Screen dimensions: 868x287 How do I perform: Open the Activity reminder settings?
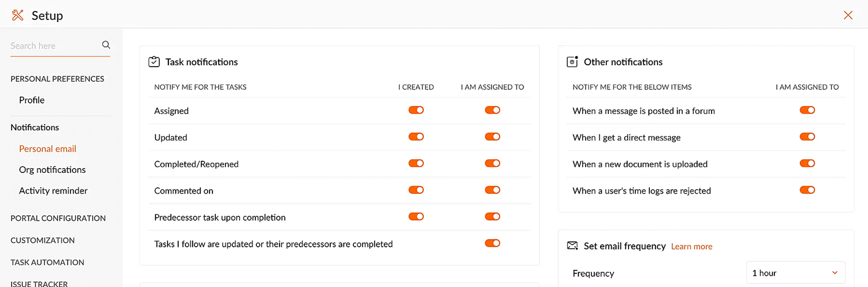[x=53, y=191]
